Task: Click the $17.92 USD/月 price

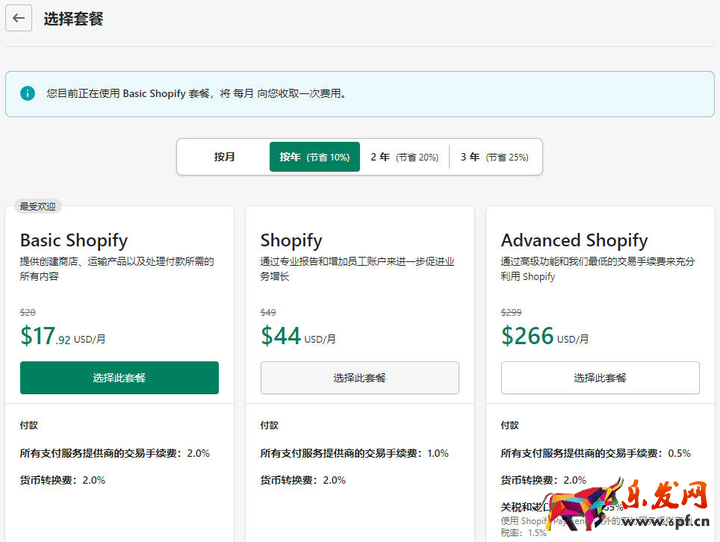Action: (63, 336)
